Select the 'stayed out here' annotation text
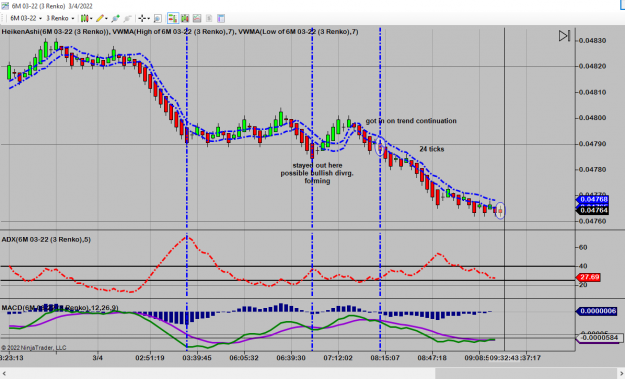 tap(317, 165)
